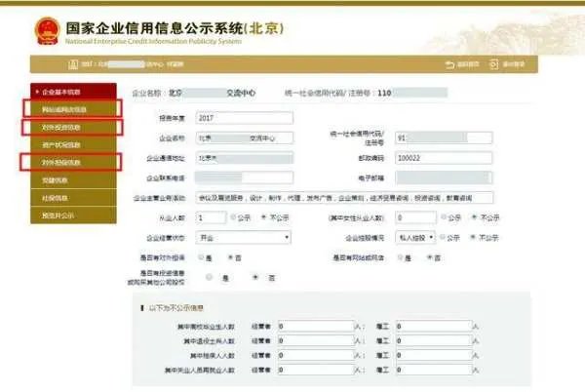The image size is (585, 392).
Task: Open 对外投资信息 in the sidebar
Action: (73, 128)
